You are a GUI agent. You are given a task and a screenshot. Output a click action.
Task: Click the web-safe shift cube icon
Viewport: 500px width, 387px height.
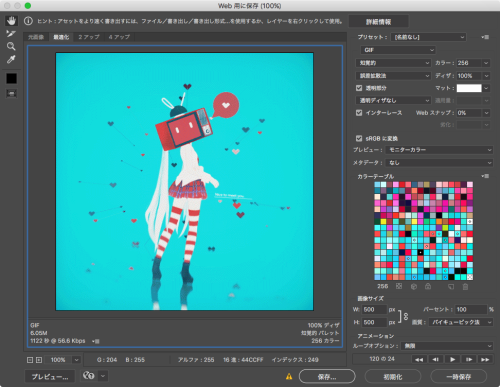[414, 286]
